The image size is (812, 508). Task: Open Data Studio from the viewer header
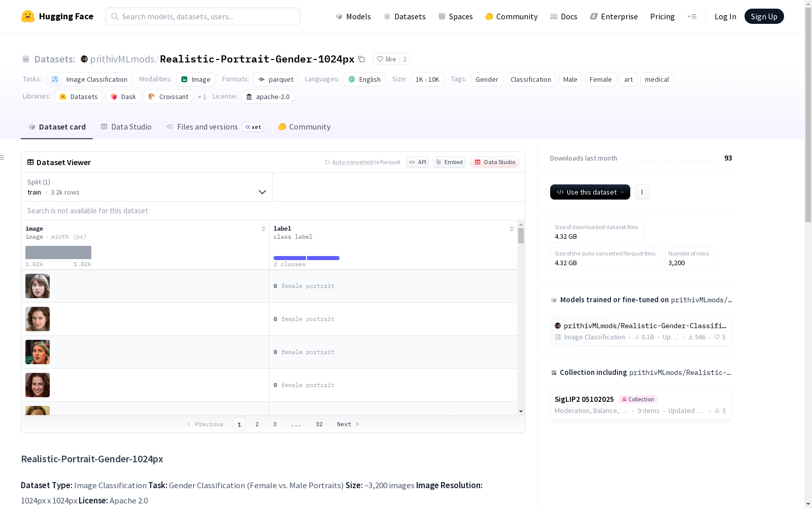[495, 162]
